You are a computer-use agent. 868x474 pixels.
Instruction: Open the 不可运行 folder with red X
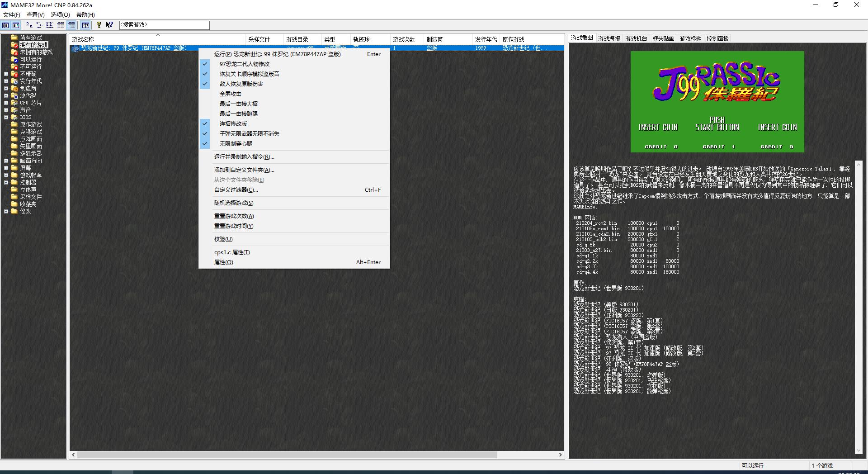point(30,66)
